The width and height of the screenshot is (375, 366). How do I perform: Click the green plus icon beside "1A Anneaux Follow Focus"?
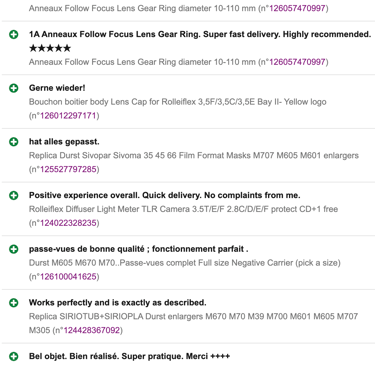click(14, 34)
